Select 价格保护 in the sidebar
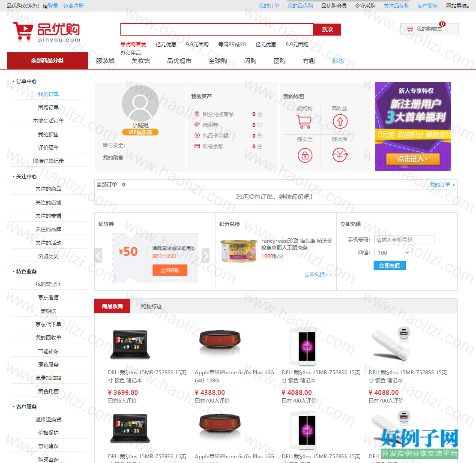The height and width of the screenshot is (463, 476). click(48, 433)
